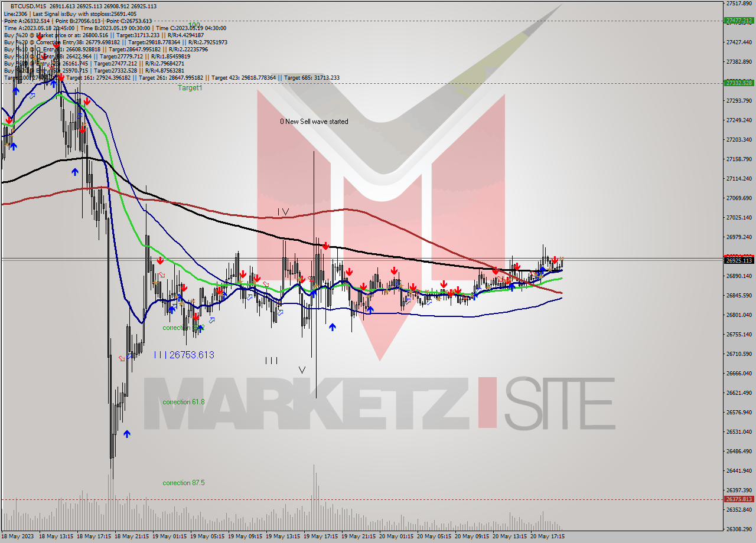
Task: Click the 26710.590 price axis label
Action: tap(739, 354)
